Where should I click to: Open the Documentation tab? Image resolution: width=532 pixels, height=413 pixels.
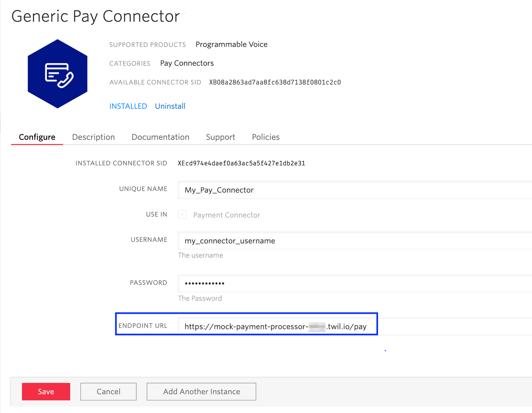pyautogui.click(x=160, y=137)
